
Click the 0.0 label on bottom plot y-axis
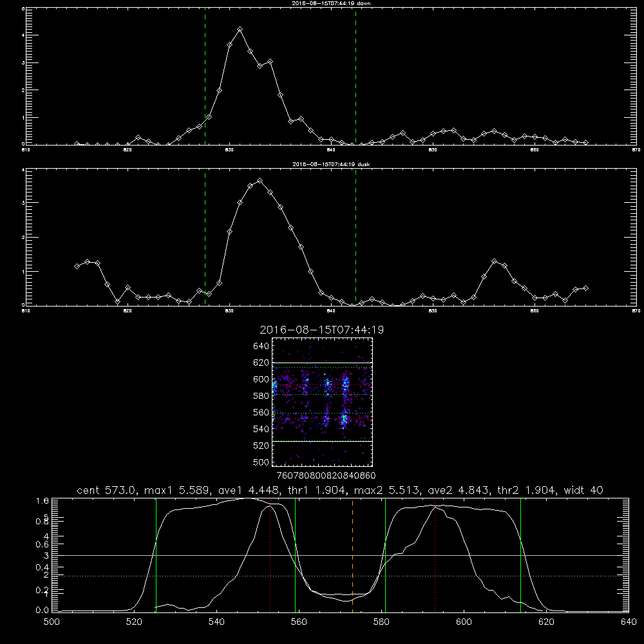click(43, 611)
